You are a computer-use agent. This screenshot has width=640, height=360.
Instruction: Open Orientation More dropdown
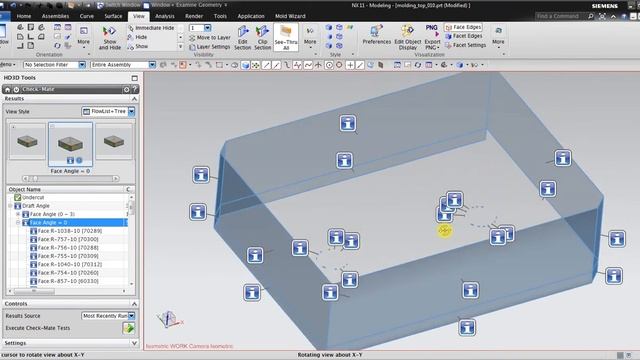pos(84,37)
